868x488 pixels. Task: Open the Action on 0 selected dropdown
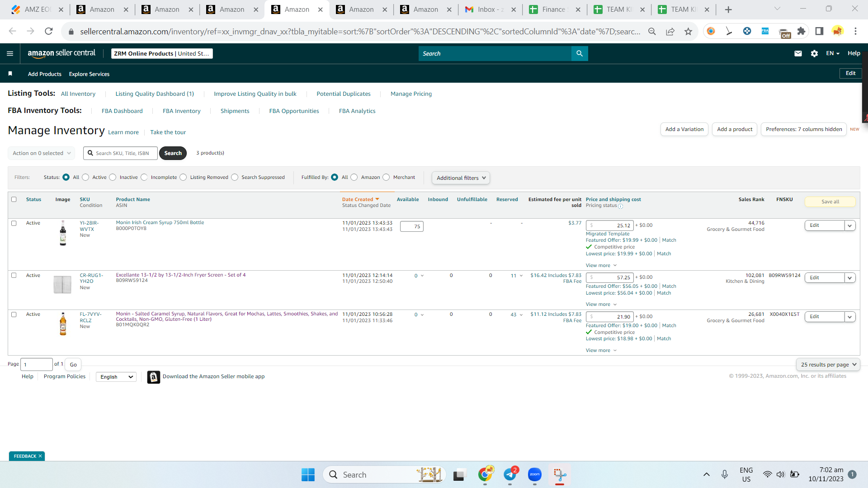(42, 153)
